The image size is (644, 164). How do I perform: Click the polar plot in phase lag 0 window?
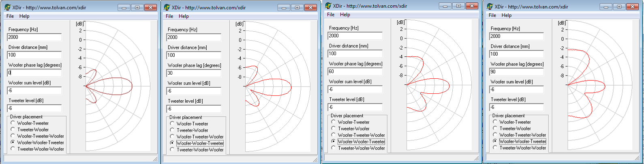point(118,86)
